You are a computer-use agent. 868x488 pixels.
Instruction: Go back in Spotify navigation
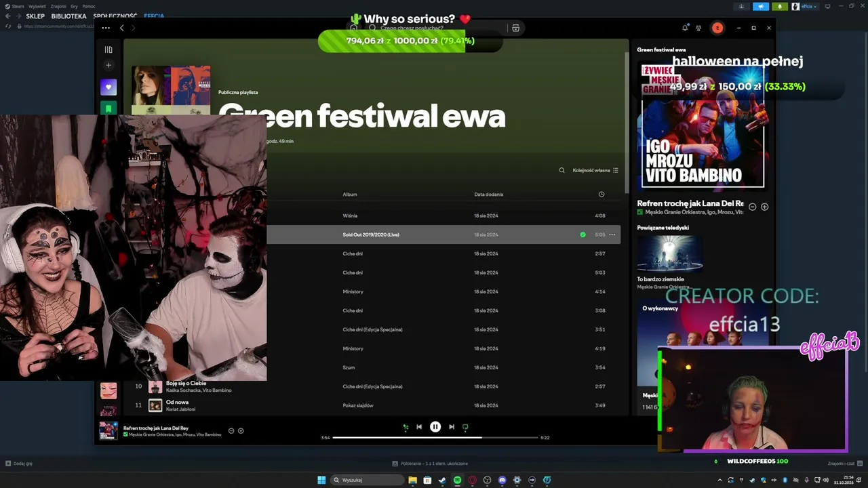coord(122,28)
